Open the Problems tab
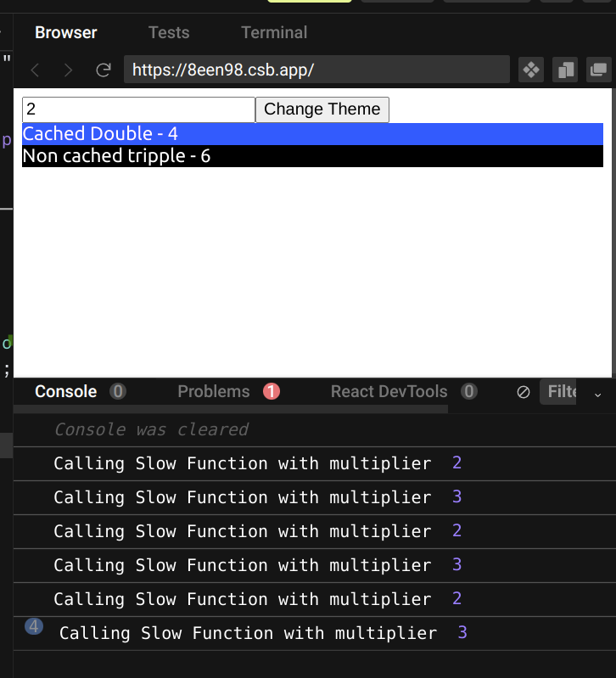 point(214,392)
